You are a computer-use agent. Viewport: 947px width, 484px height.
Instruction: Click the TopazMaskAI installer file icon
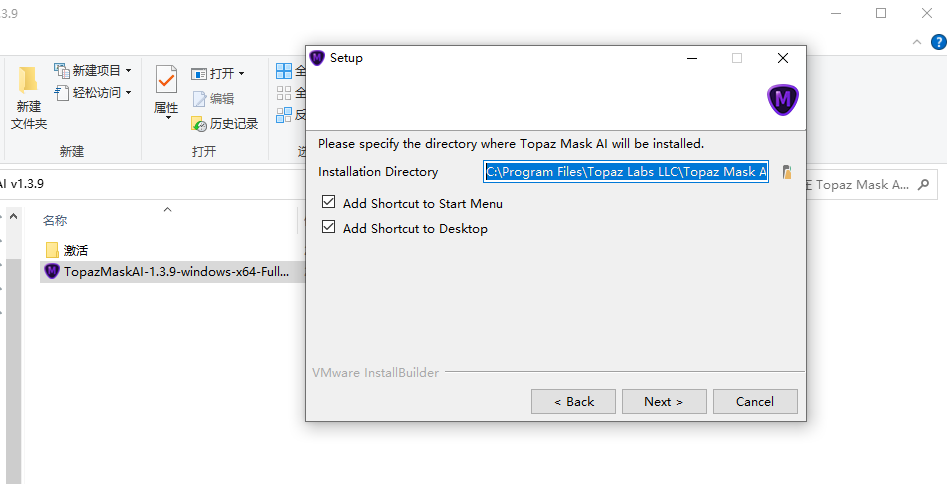(x=52, y=272)
